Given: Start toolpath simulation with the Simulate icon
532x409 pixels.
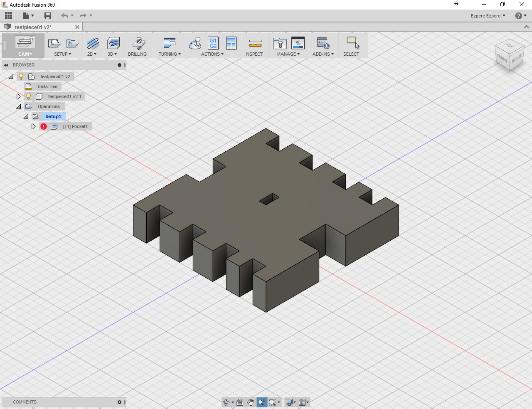Looking at the screenshot, I should [195, 43].
